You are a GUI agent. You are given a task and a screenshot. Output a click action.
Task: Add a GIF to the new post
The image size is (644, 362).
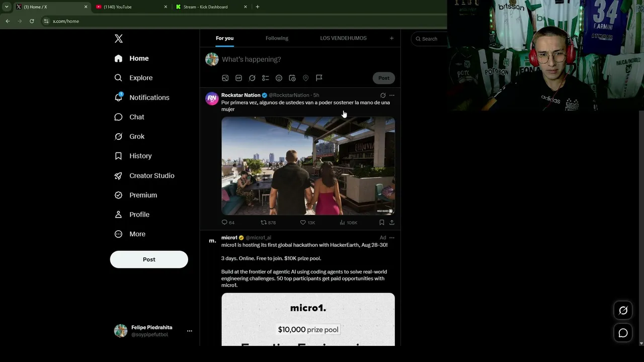point(238,78)
